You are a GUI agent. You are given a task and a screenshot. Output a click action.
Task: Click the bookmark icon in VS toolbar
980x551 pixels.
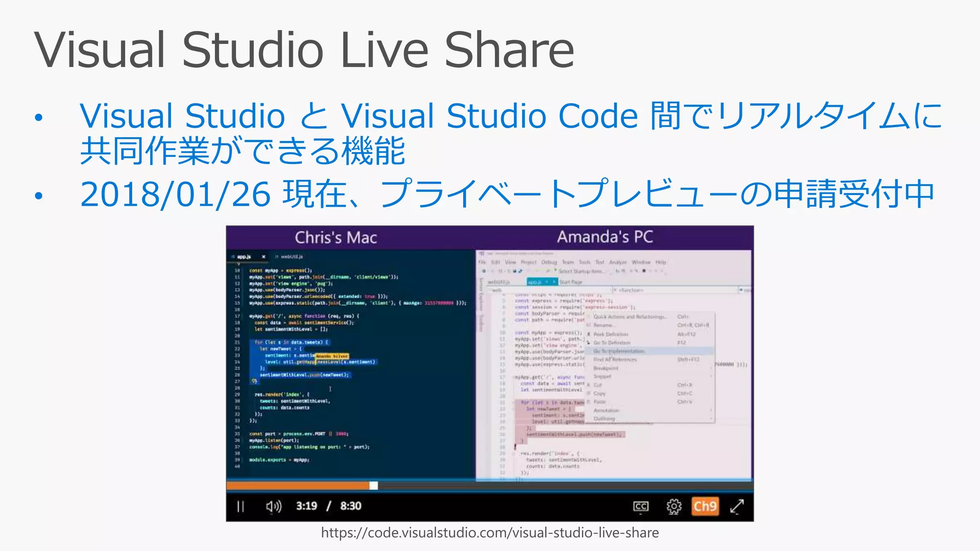644,271
